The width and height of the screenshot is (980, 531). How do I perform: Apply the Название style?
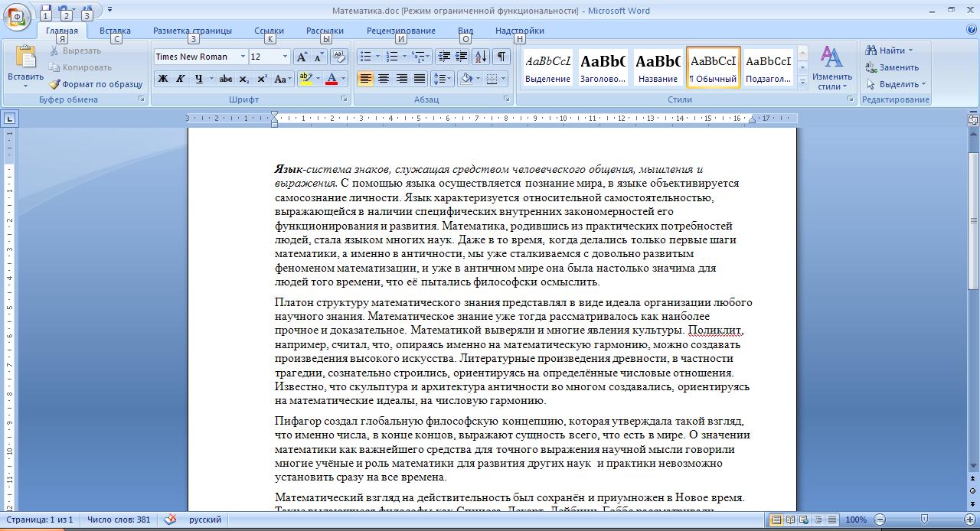point(658,67)
